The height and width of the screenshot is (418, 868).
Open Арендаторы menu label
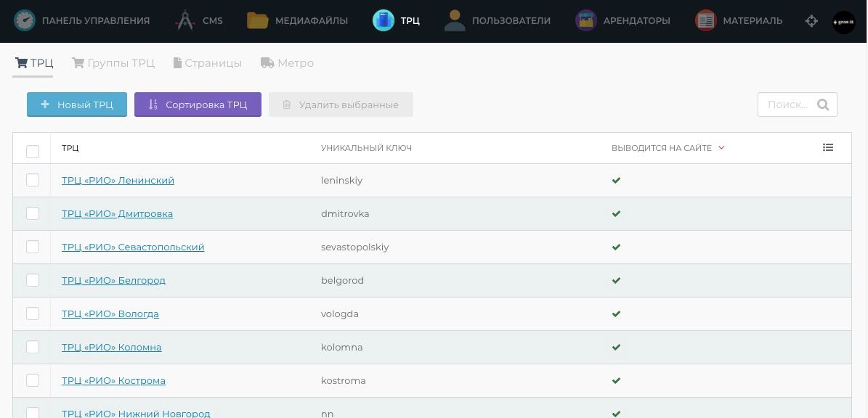click(636, 21)
